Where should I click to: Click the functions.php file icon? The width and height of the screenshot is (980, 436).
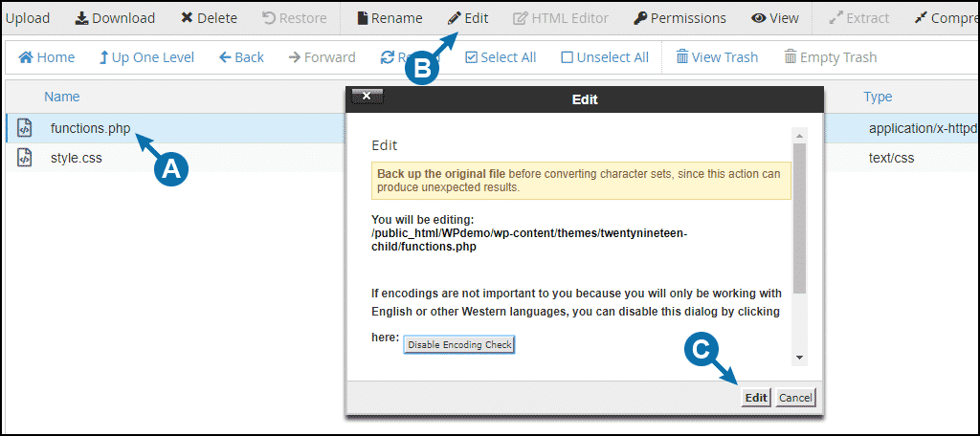coord(25,128)
